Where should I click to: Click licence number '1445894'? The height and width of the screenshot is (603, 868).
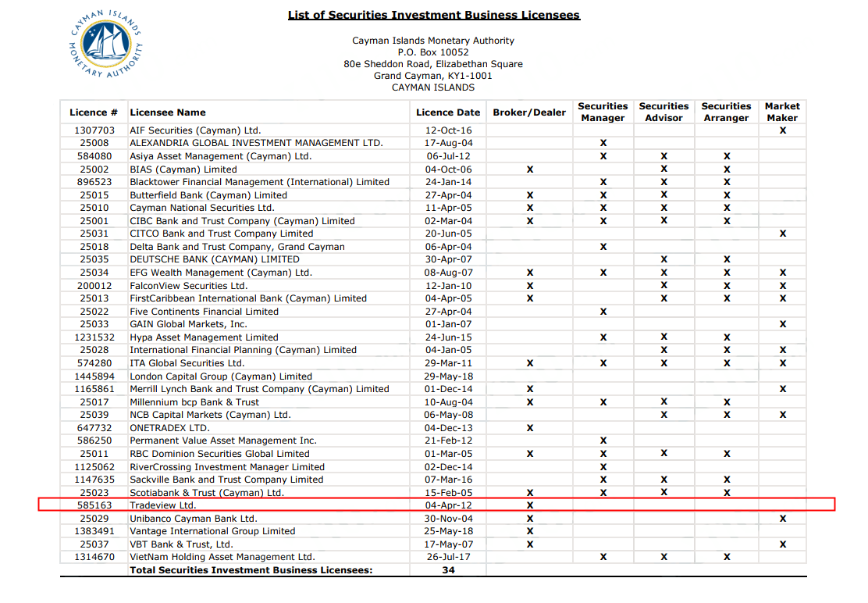click(x=94, y=376)
